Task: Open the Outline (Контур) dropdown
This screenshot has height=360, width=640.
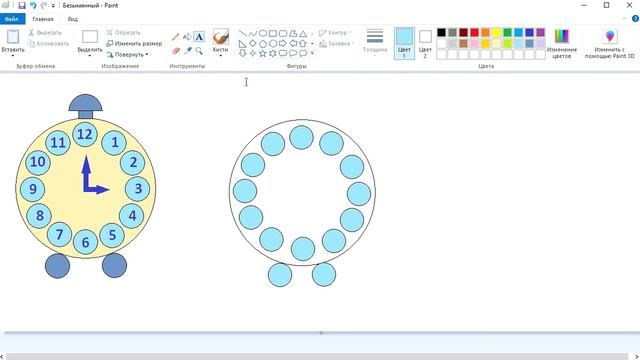Action: tap(336, 33)
